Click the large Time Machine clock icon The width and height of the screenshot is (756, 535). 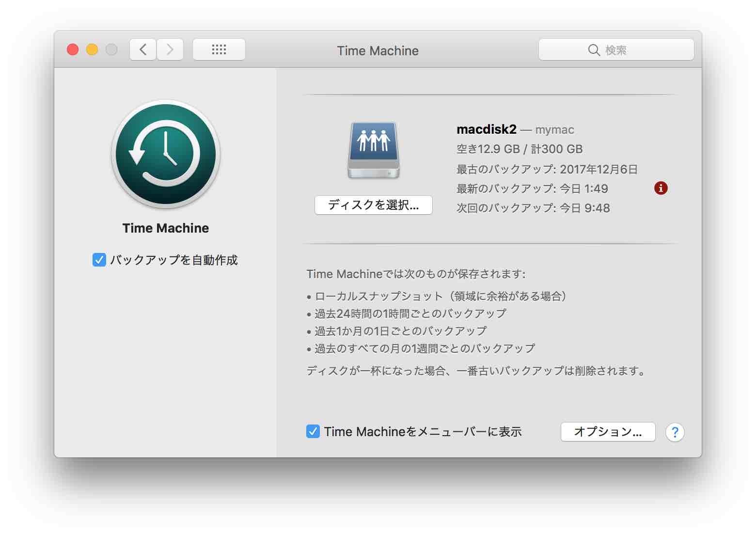[166, 154]
